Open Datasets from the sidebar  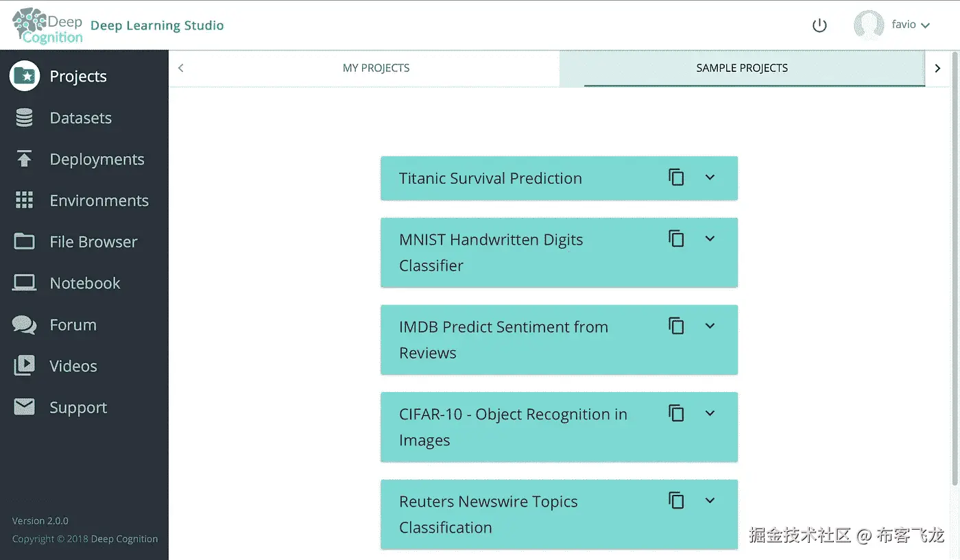tap(80, 118)
